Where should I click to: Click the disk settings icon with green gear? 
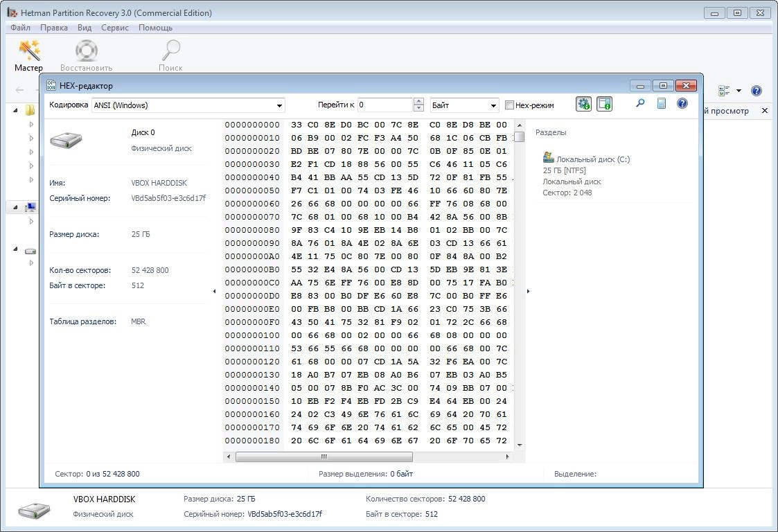click(x=583, y=104)
